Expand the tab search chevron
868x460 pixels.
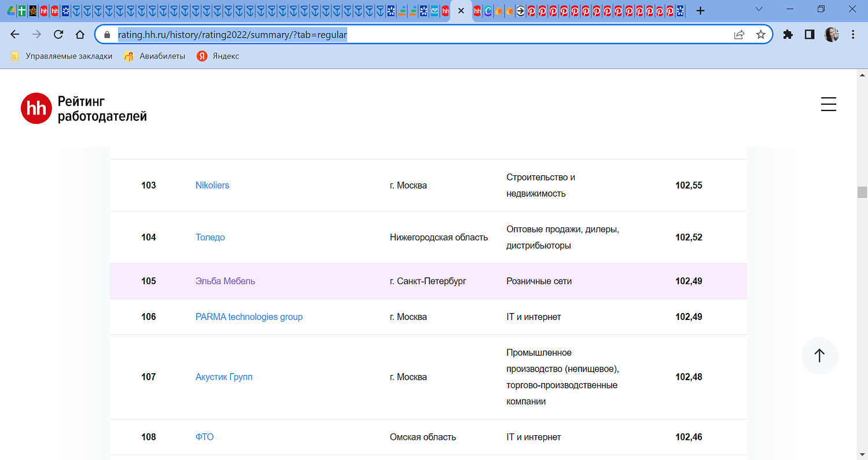tap(759, 10)
